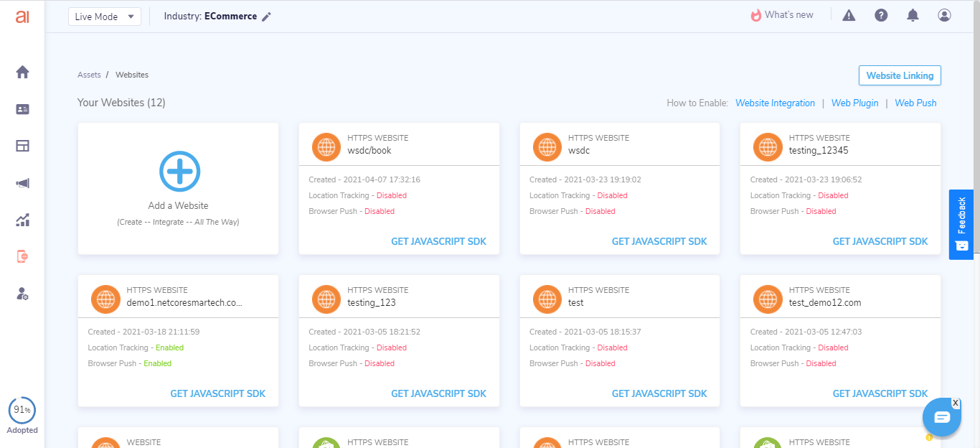Viewport: 980px width, 448px height.
Task: Click the pencil to edit Industry
Action: coord(266,17)
